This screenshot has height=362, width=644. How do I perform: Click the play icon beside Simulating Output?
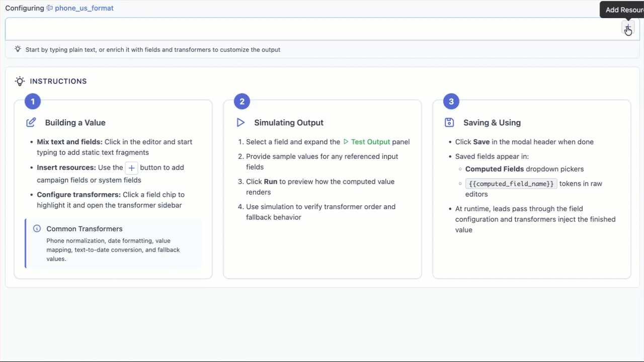[x=240, y=123]
